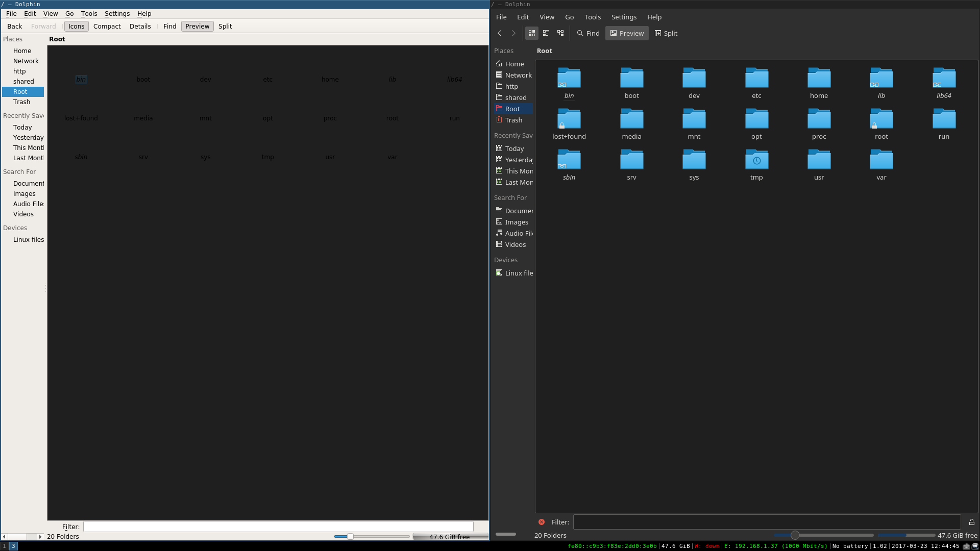Viewport: 980px width, 551px height.
Task: Select the var folder icon in right window
Action: click(881, 160)
